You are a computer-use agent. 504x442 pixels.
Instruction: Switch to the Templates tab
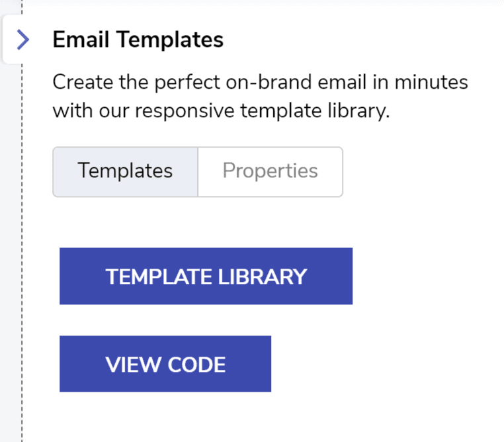tap(126, 171)
